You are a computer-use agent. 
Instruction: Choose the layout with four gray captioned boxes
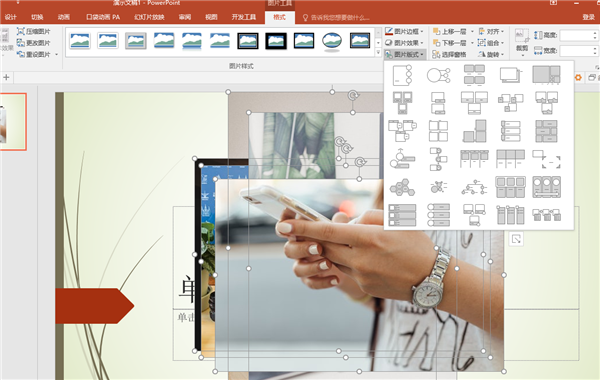tap(474, 75)
